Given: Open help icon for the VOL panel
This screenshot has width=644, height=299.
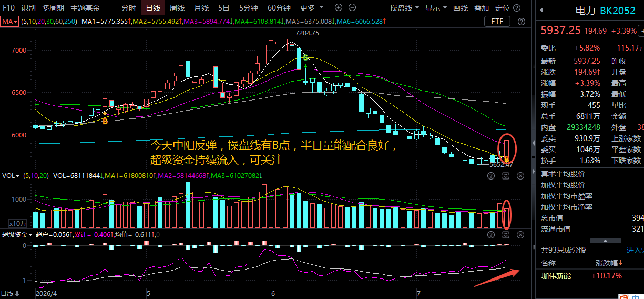Looking at the screenshot, I should point(491,176).
